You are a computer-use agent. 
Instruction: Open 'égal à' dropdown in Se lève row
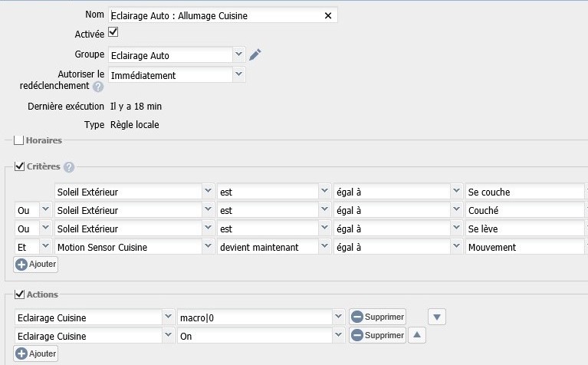456,228
